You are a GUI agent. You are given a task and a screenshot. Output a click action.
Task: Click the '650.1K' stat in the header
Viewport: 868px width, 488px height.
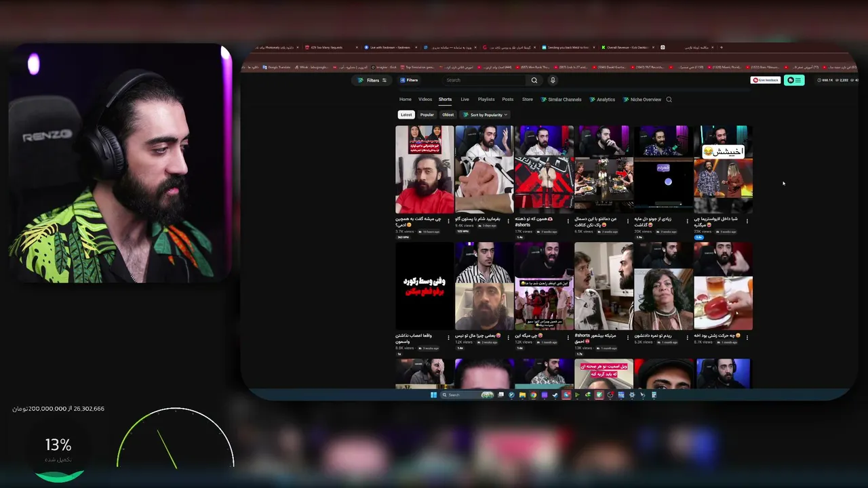(825, 80)
